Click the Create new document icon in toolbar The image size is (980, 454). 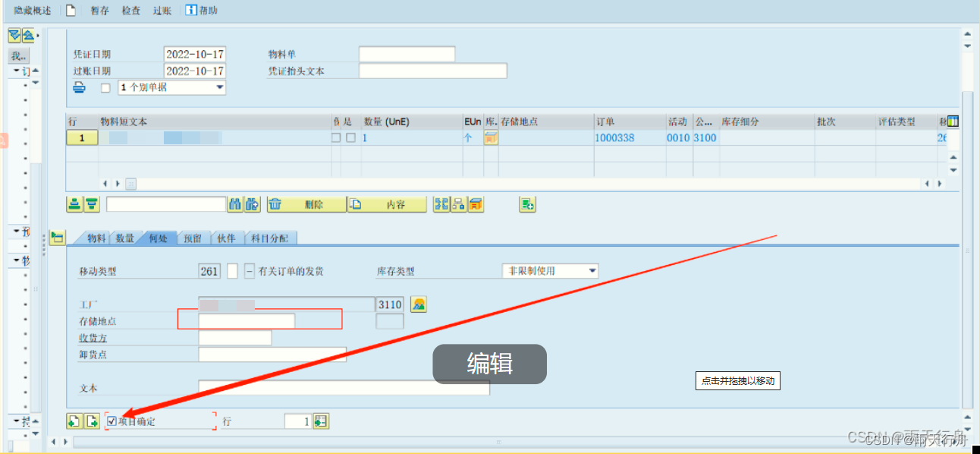coord(71,10)
